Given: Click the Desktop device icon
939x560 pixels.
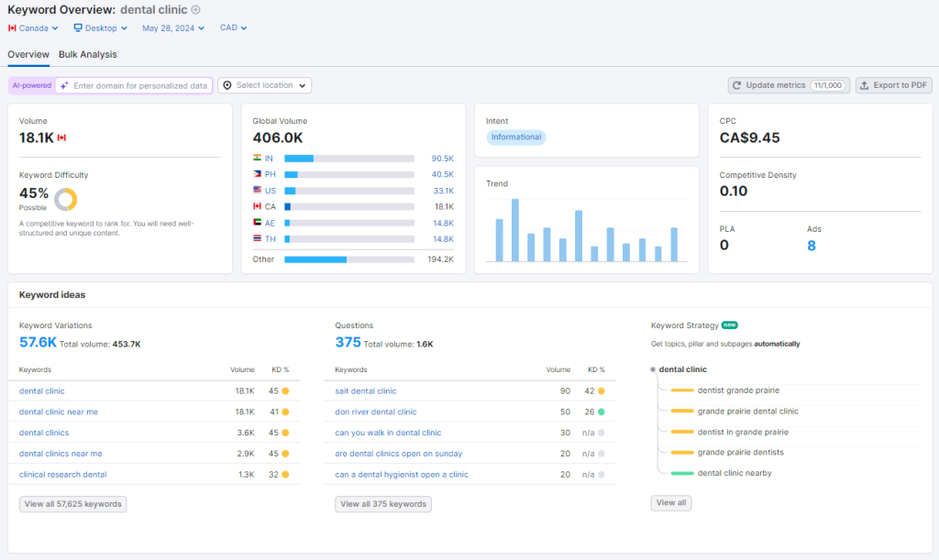Looking at the screenshot, I should click(x=78, y=27).
